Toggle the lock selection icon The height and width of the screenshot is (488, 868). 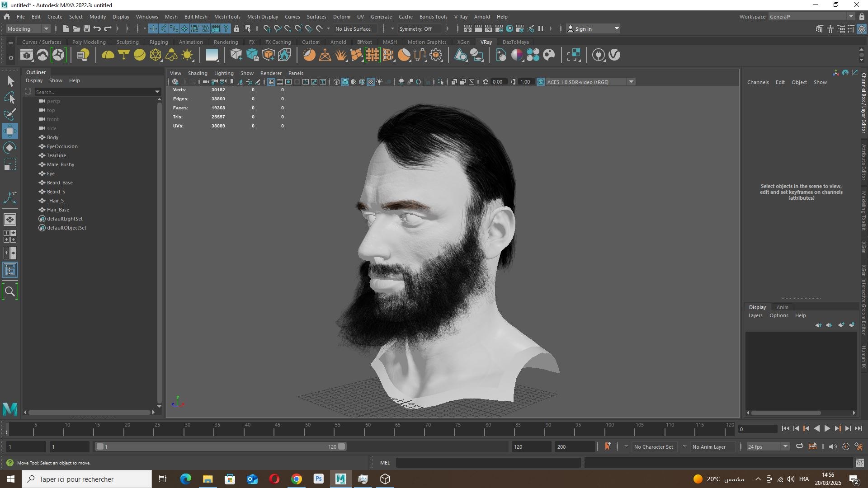[236, 28]
